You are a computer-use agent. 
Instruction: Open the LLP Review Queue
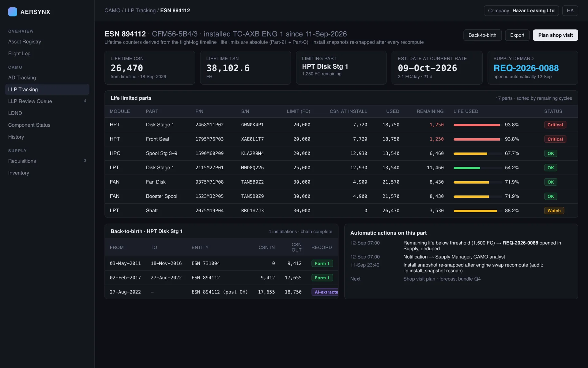coord(30,101)
